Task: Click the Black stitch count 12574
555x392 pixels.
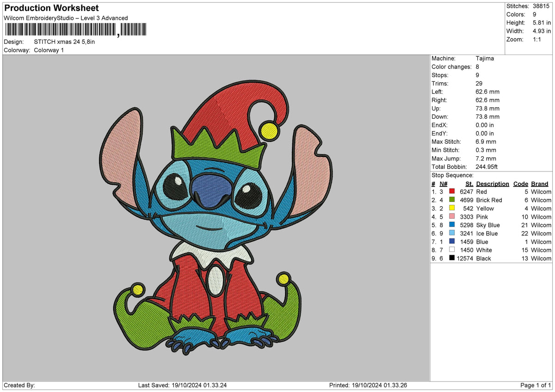Action: [x=465, y=258]
